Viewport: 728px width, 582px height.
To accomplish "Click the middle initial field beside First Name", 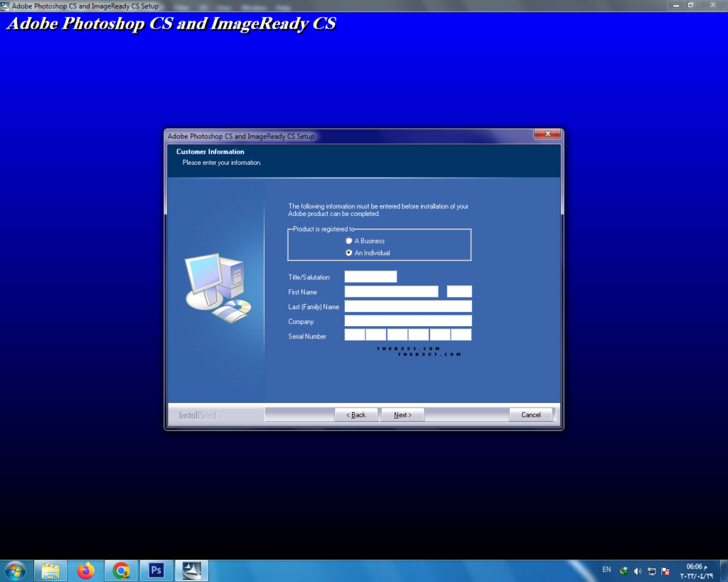I will coord(459,291).
